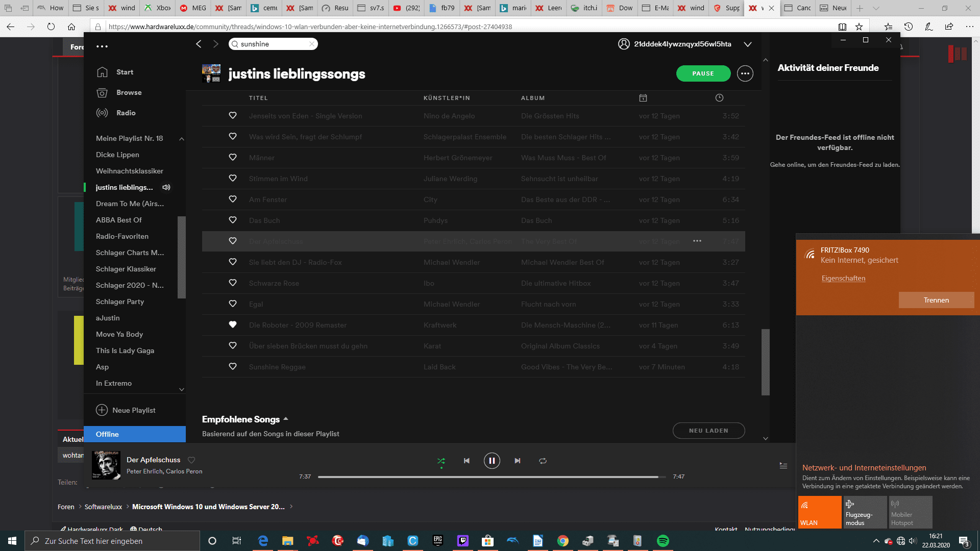The height and width of the screenshot is (551, 980).
Task: Open Windows Start menu
Action: pyautogui.click(x=12, y=541)
